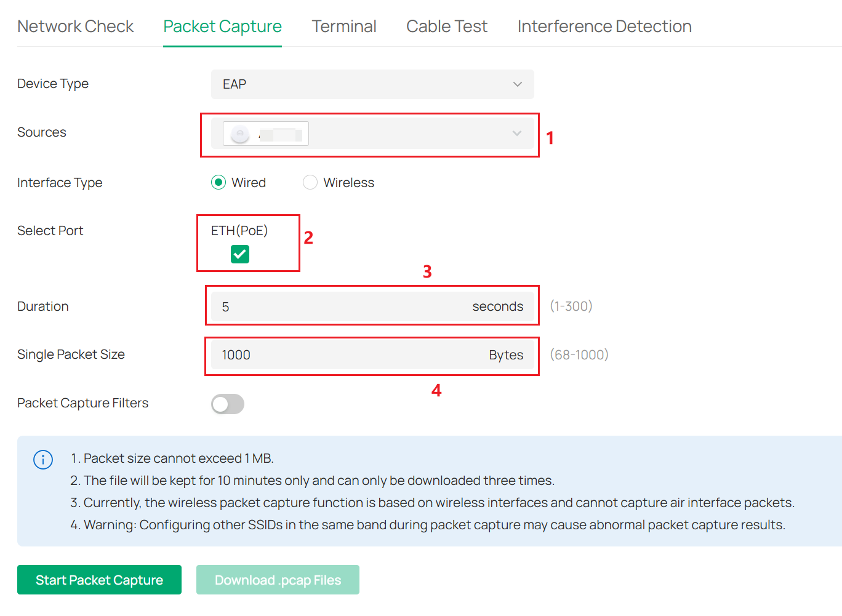Switch to the Interference Detection tab
This screenshot has height=616, width=842.
pos(604,26)
